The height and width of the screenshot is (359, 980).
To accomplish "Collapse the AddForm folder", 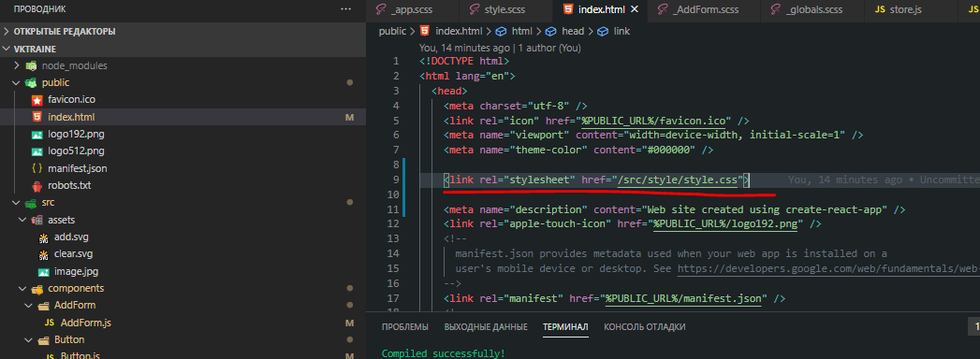I will pos(29,306).
